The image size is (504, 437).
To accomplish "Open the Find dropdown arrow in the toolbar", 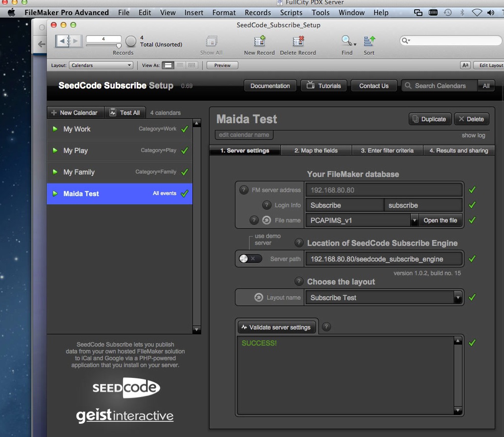I will click(355, 44).
